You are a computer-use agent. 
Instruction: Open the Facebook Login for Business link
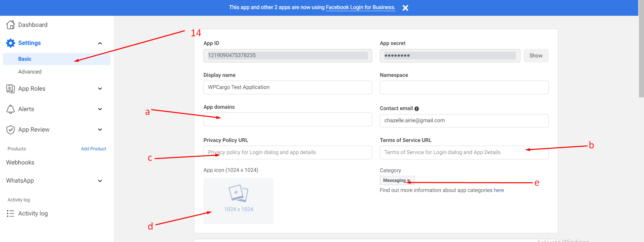360,7
